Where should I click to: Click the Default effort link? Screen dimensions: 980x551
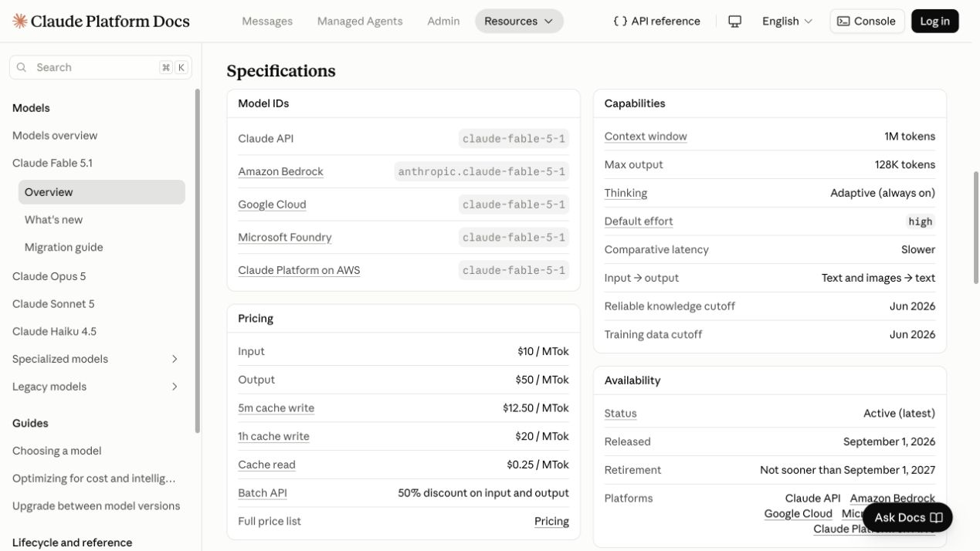[x=639, y=221]
